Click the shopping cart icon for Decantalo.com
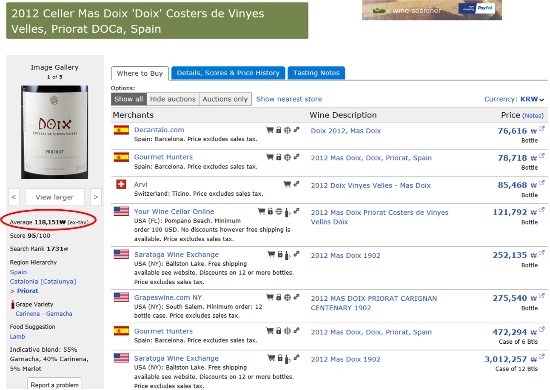This screenshot has height=390, width=550. coord(269,130)
